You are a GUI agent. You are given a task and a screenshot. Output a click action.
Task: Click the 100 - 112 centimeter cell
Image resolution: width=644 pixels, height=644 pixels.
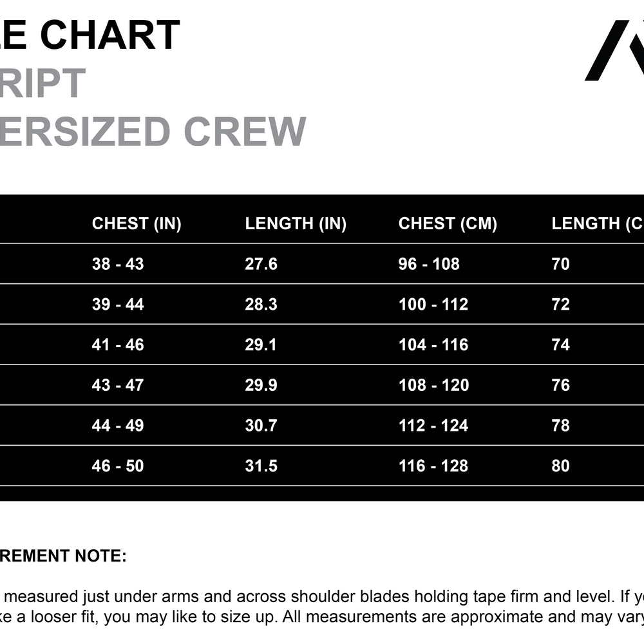[433, 305]
